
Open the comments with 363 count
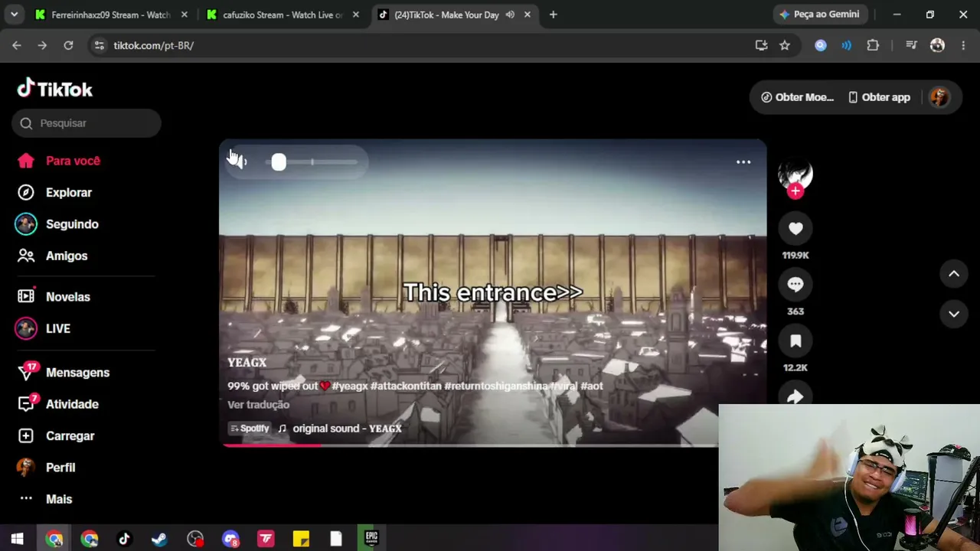[795, 285]
